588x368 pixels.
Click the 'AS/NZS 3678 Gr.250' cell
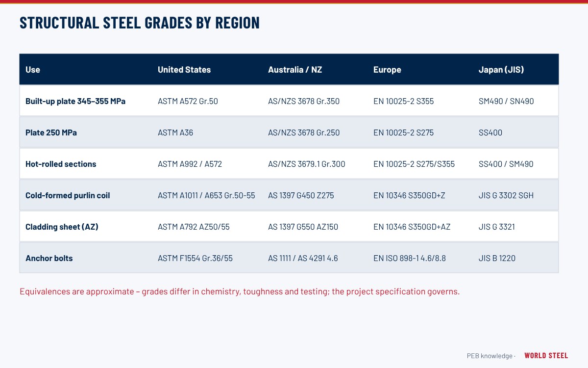304,132
